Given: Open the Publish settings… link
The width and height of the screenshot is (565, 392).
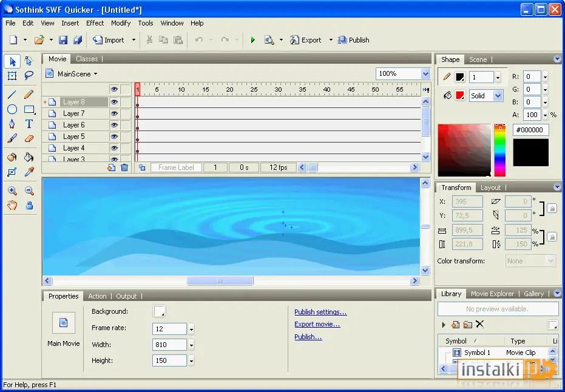Looking at the screenshot, I should click(320, 312).
